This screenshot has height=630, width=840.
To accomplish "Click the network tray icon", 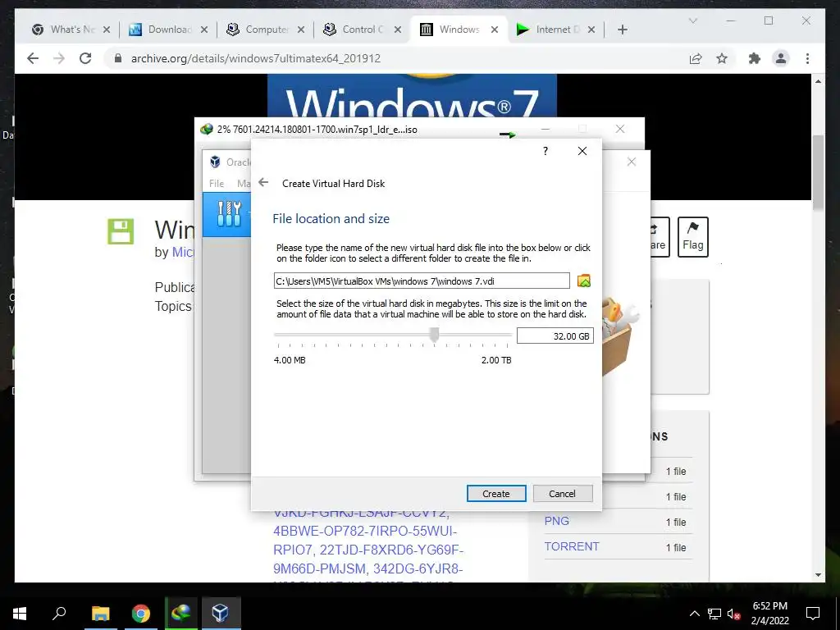I will tap(714, 614).
